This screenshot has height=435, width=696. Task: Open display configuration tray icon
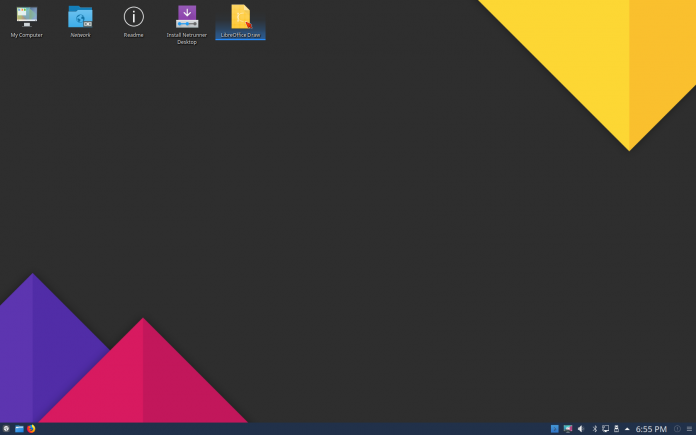click(x=568, y=429)
